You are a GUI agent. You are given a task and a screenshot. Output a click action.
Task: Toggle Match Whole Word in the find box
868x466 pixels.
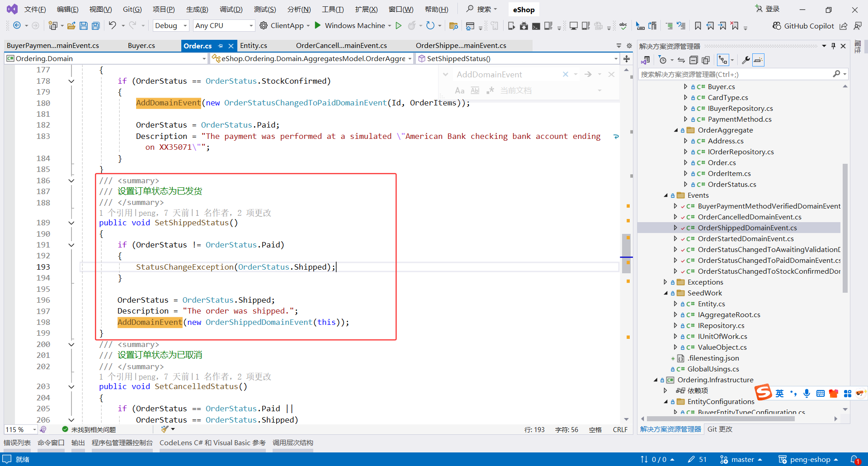[x=475, y=90]
